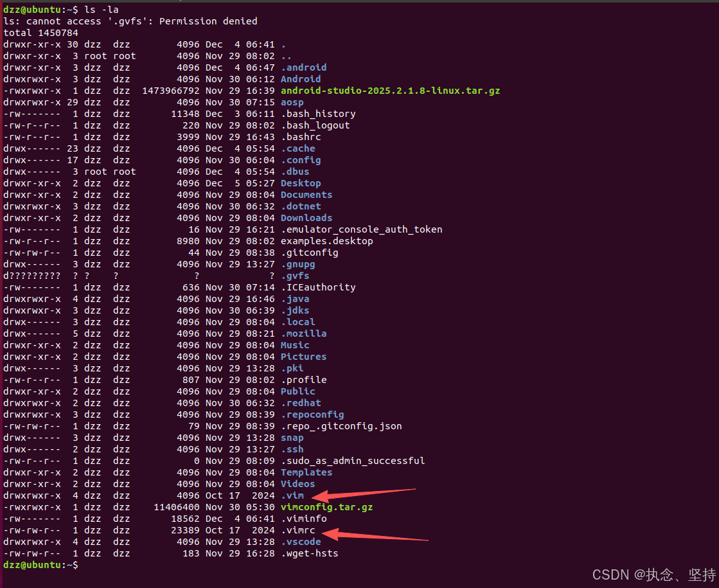Click the 'total 1450784' line
Screen dimensions: 719x588
click(x=41, y=33)
